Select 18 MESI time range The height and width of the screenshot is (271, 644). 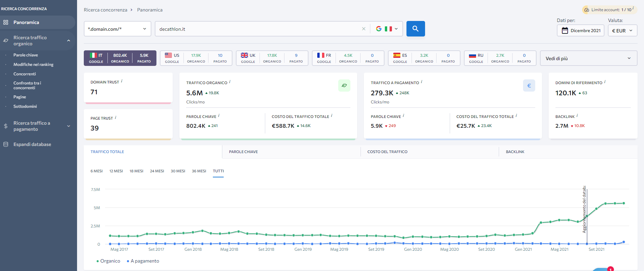pyautogui.click(x=137, y=171)
